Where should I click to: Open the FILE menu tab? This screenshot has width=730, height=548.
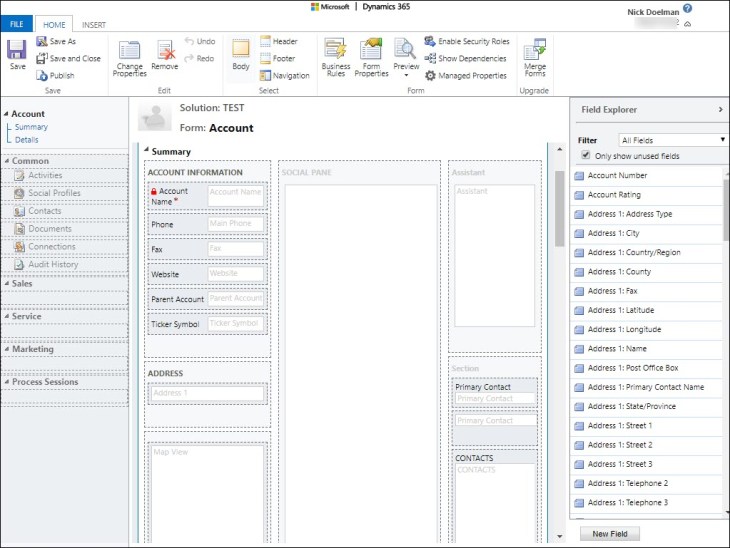(x=16, y=24)
